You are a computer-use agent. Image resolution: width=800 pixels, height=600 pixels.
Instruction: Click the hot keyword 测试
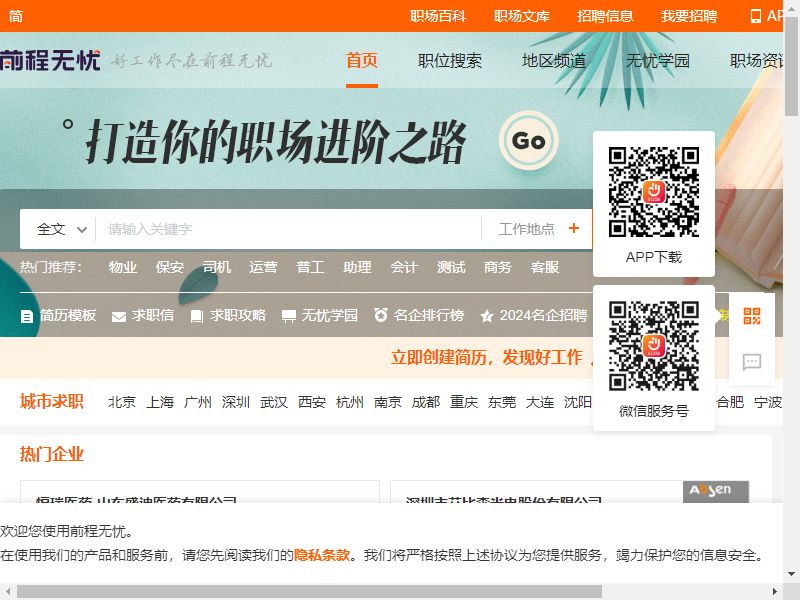(451, 267)
